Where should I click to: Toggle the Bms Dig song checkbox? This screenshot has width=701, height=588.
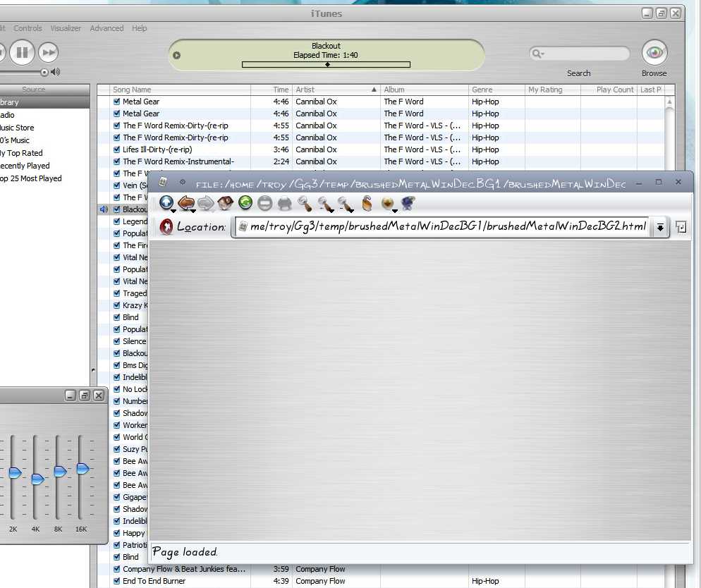116,365
